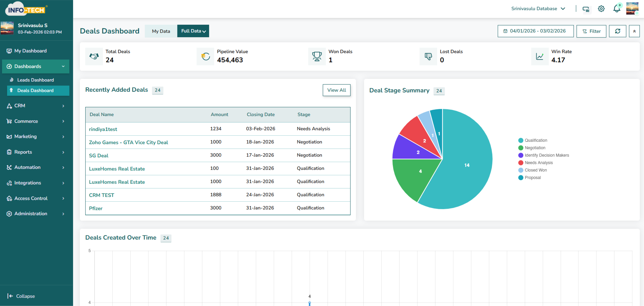Click the refresh dashboard icon button
The width and height of the screenshot is (644, 306).
tap(617, 31)
